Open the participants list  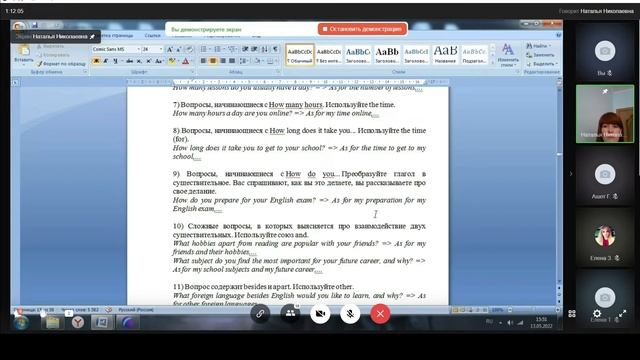pos(290,313)
